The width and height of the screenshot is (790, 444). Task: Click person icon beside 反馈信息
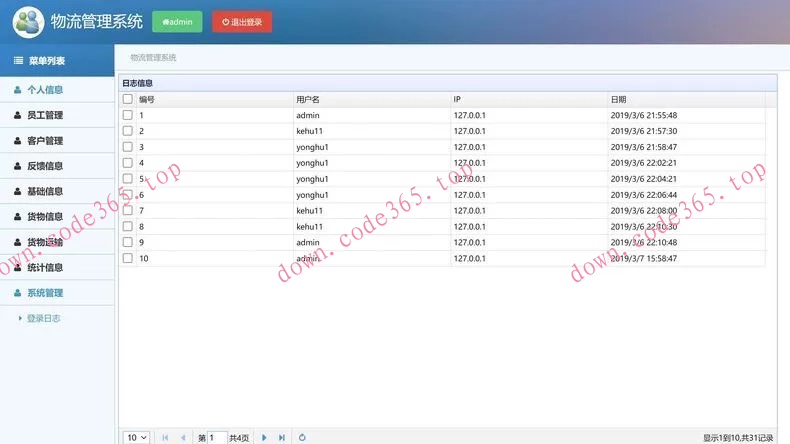point(18,166)
